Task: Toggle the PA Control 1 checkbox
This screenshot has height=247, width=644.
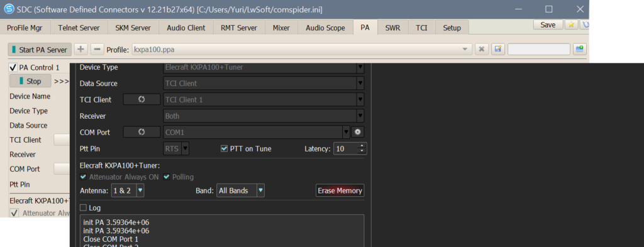Action: tap(13, 67)
